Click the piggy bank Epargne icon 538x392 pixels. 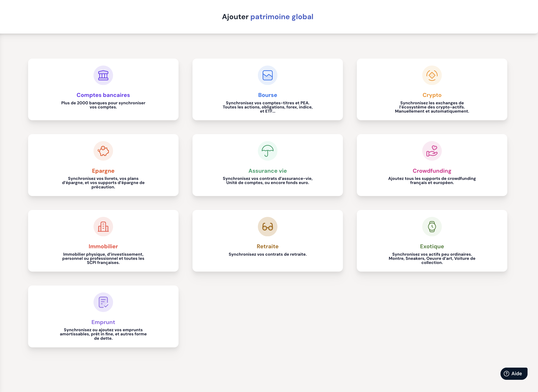103,151
